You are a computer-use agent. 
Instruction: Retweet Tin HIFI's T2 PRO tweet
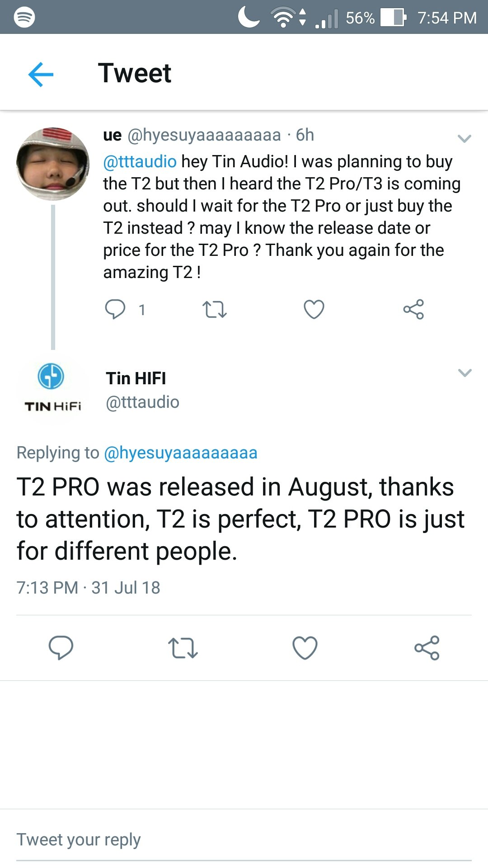point(183,647)
